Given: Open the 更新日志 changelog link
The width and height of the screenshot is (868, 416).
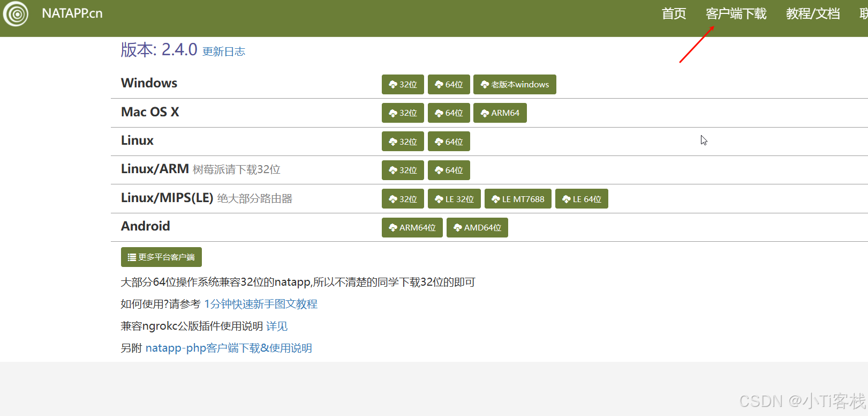Looking at the screenshot, I should tap(224, 51).
